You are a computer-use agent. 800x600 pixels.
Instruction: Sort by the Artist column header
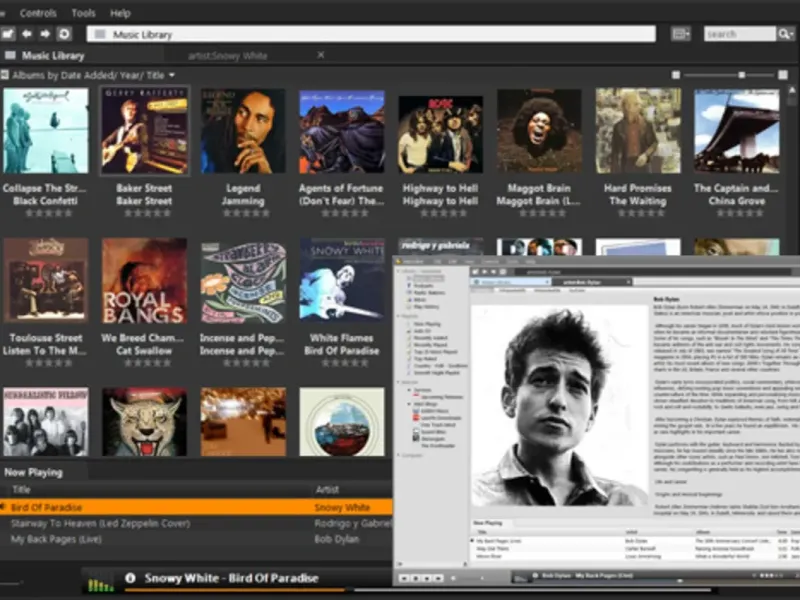tap(327, 490)
